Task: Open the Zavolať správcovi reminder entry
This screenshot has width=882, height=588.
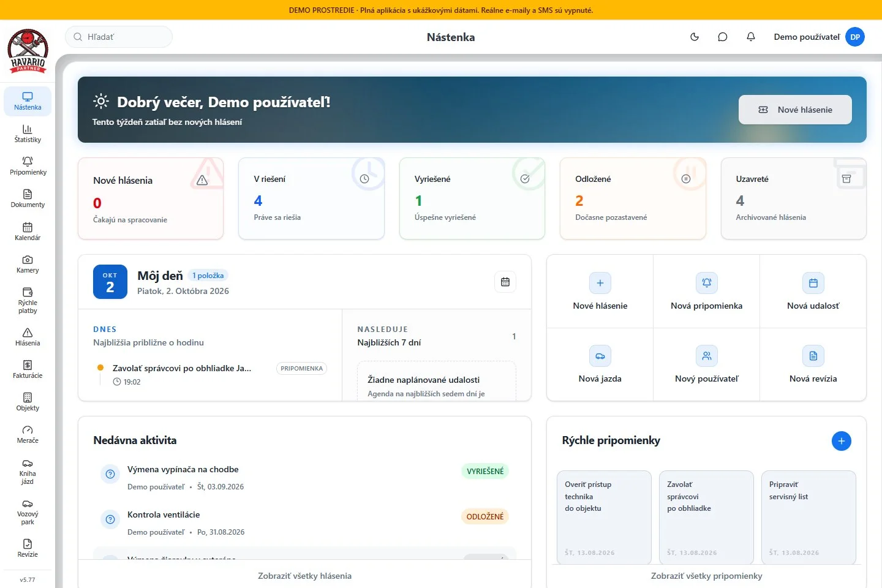Action: (x=210, y=375)
